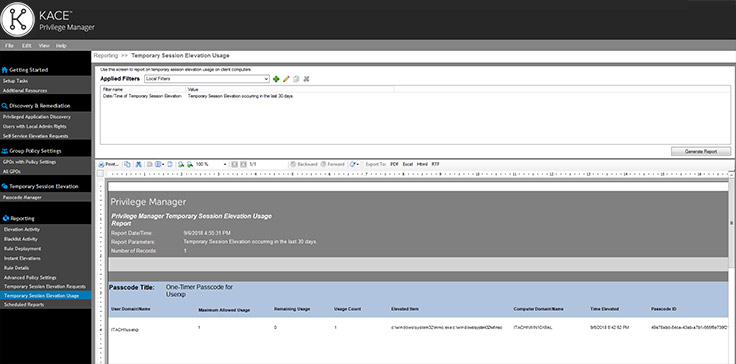Click the zoom in magnifier icon

pos(181,164)
